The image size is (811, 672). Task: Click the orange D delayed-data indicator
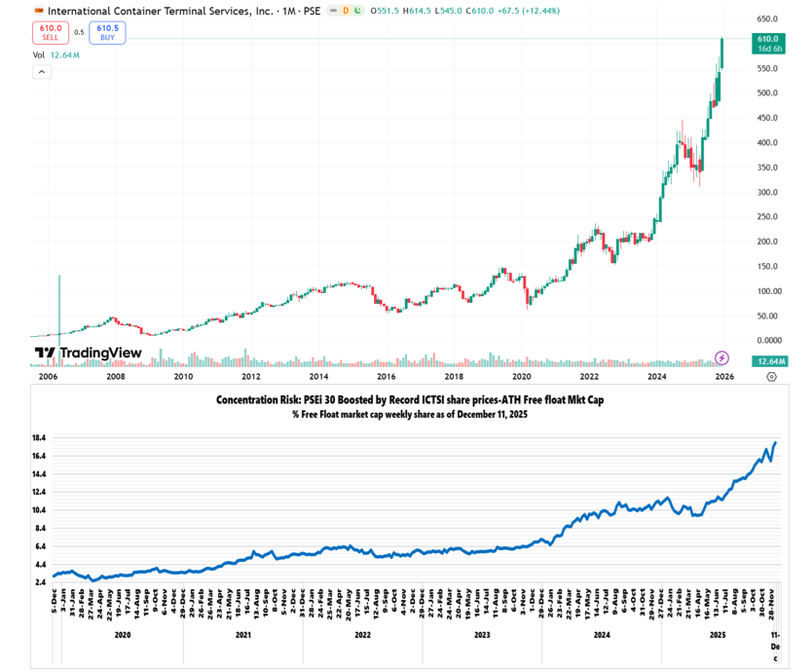346,11
